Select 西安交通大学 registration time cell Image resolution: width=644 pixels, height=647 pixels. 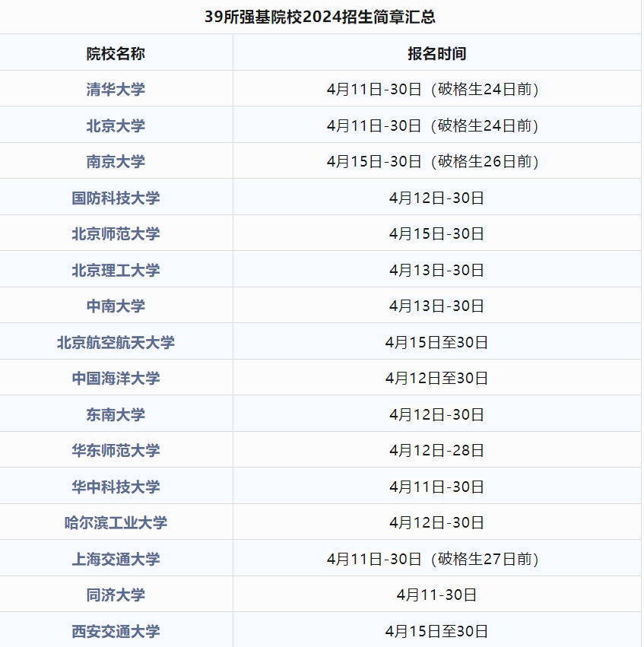coord(437,630)
